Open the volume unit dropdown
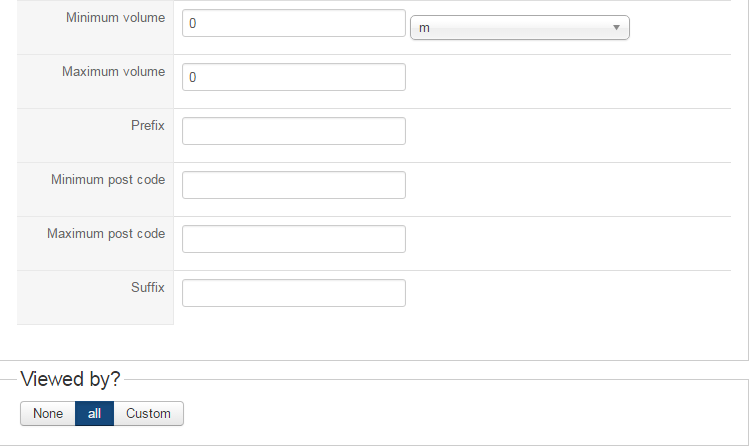Screen dimensions: 750x447 pyautogui.click(x=519, y=28)
